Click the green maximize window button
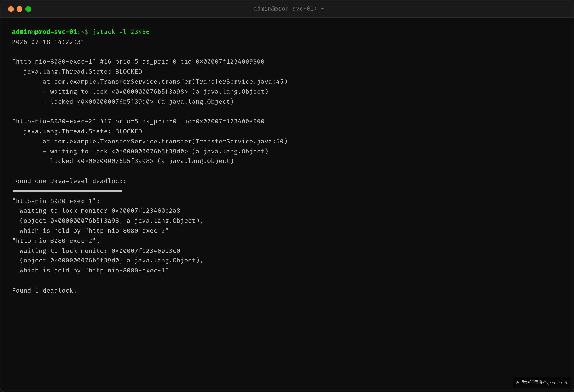The image size is (574, 392). pyautogui.click(x=28, y=9)
